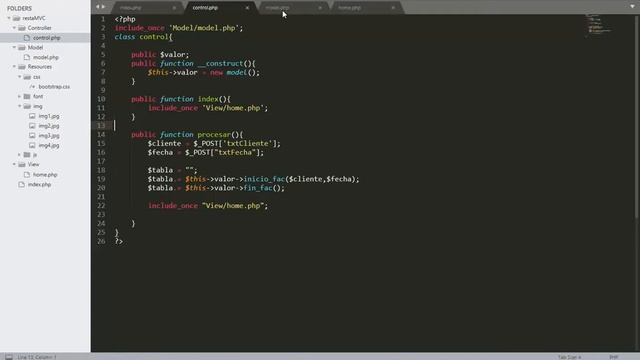Screen dimensions: 640x360
Task: Expand the font folder arrow
Action: [x=20, y=96]
